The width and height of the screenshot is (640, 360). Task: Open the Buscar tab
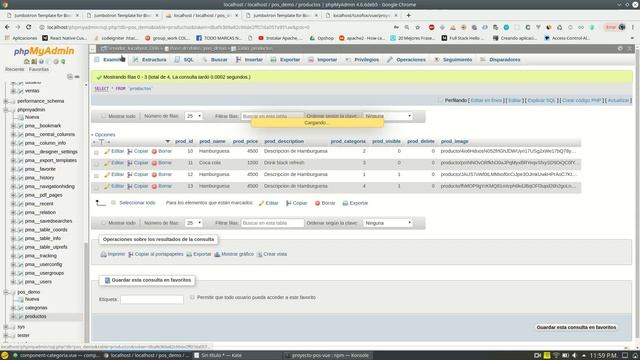pyautogui.click(x=215, y=60)
